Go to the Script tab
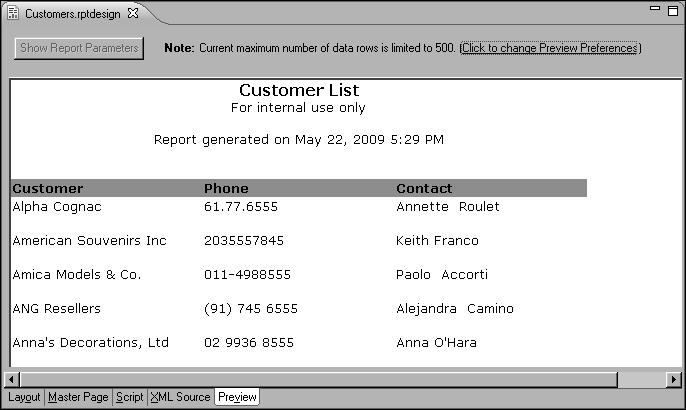 (x=129, y=397)
